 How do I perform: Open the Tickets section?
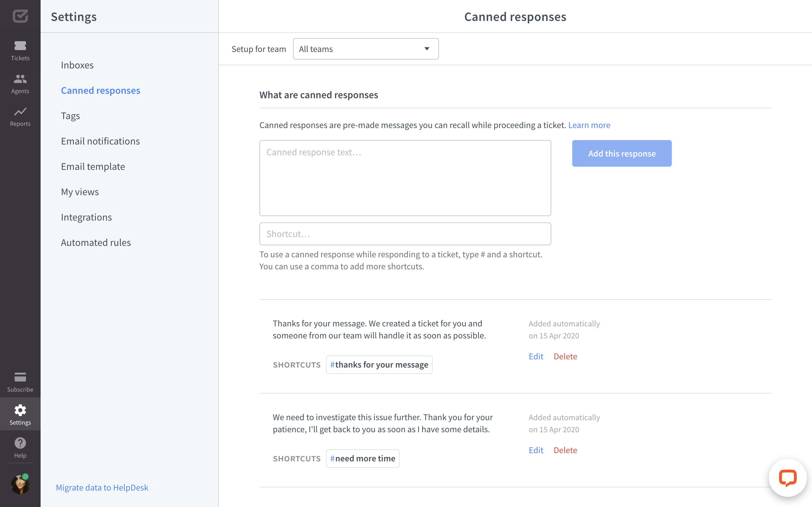[x=20, y=50]
